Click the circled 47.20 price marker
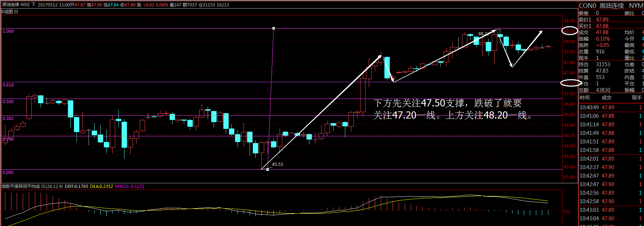Screen dimensions: 644x226 (x=569, y=83)
